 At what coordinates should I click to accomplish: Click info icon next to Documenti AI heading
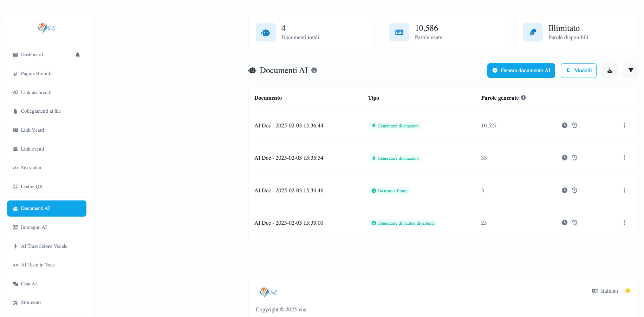click(314, 70)
